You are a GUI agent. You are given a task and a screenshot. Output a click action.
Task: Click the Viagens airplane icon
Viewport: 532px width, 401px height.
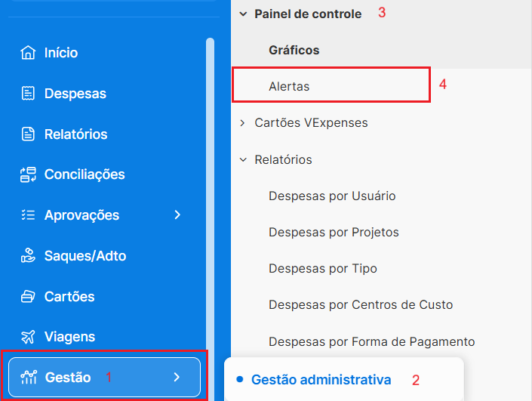coord(29,337)
